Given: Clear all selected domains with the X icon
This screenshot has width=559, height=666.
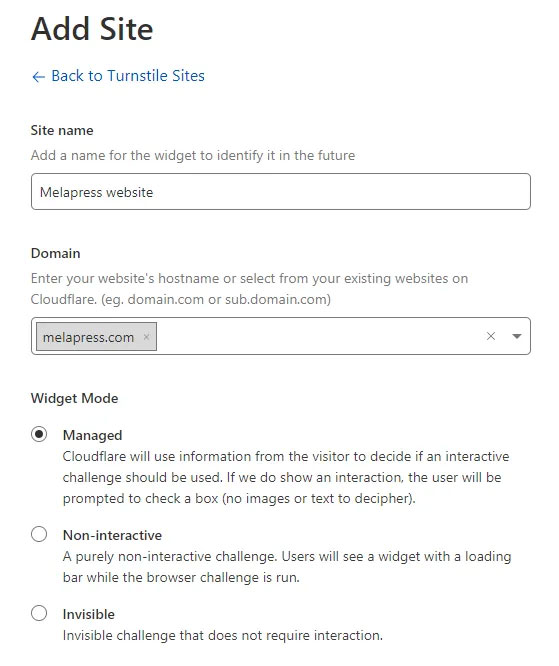Looking at the screenshot, I should point(491,336).
